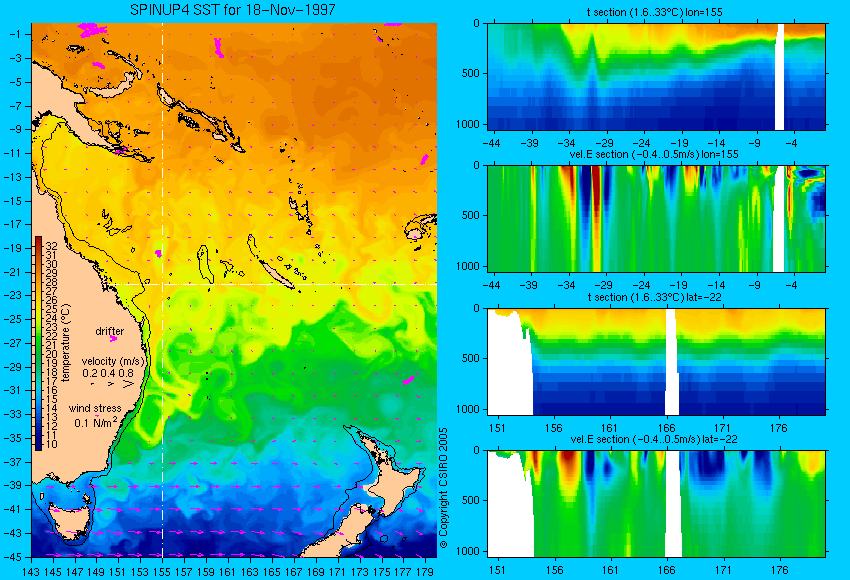Open the velocity section lat=-22 plot
The width and height of the screenshot is (850, 580).
click(656, 504)
